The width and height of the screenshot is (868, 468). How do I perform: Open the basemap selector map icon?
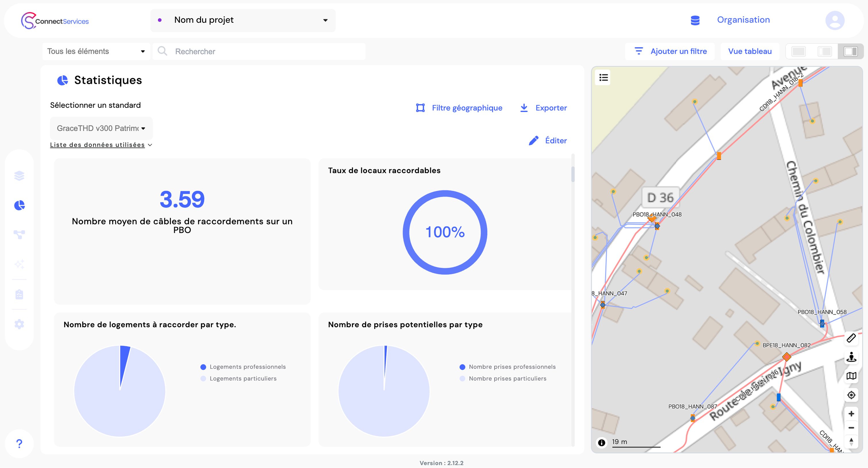[x=852, y=376]
